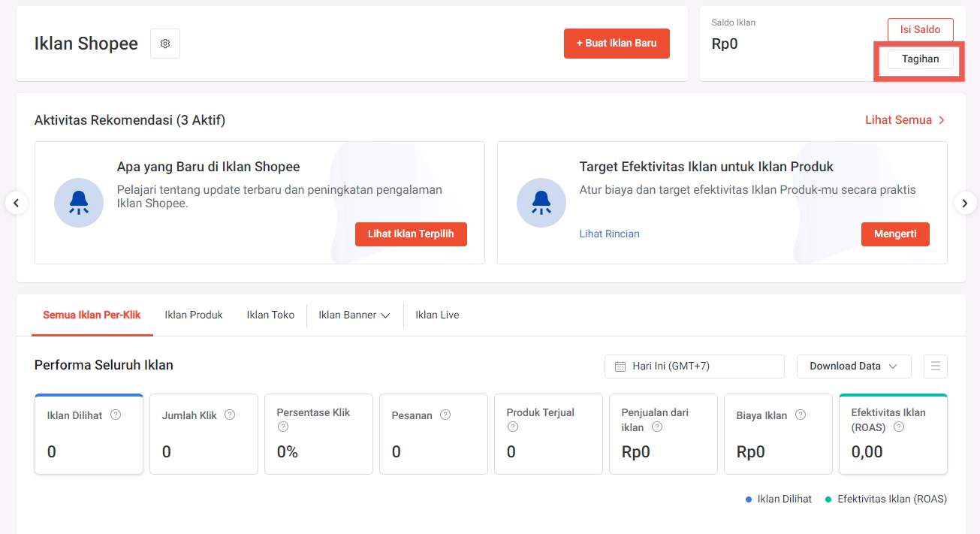Click the calendar icon in date field
The image size is (980, 534).
[620, 367]
